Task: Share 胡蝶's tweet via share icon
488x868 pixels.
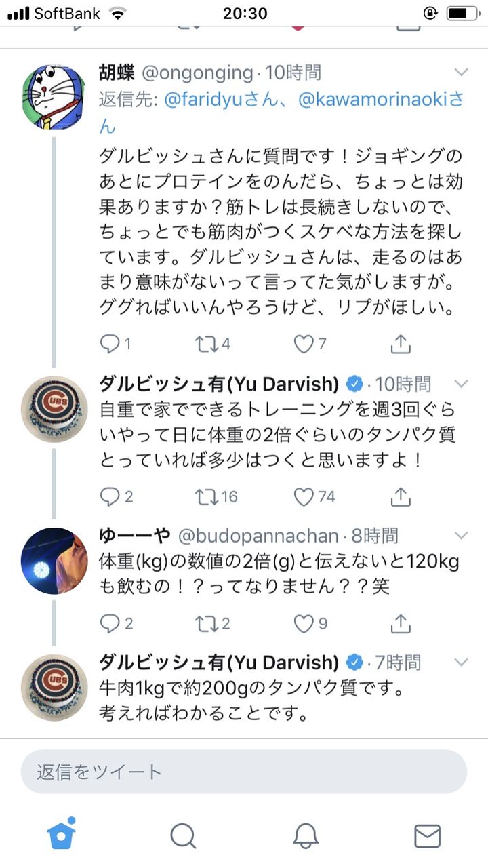Action: (401, 344)
